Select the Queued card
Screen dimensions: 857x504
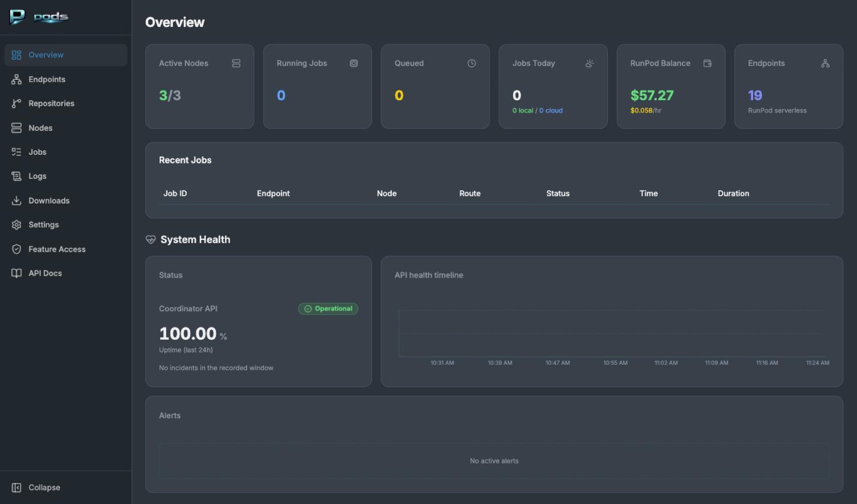(x=435, y=86)
